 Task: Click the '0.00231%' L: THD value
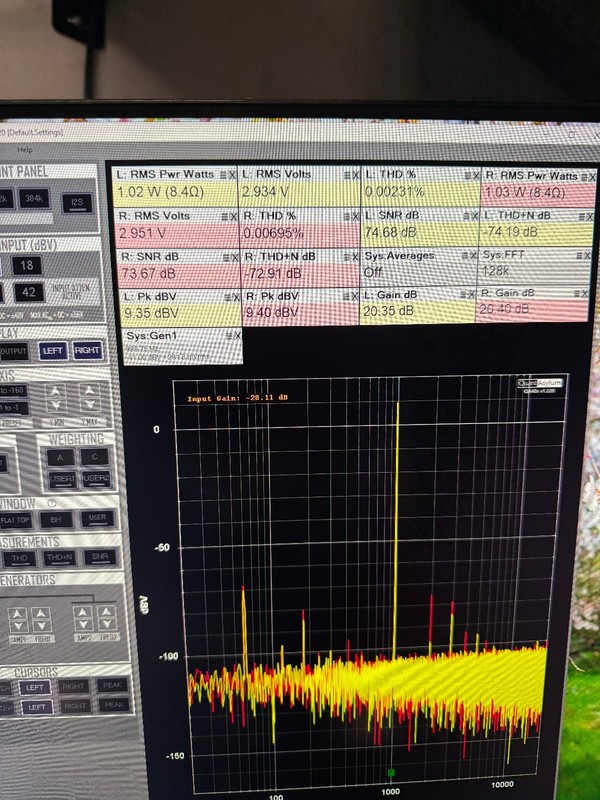(394, 192)
